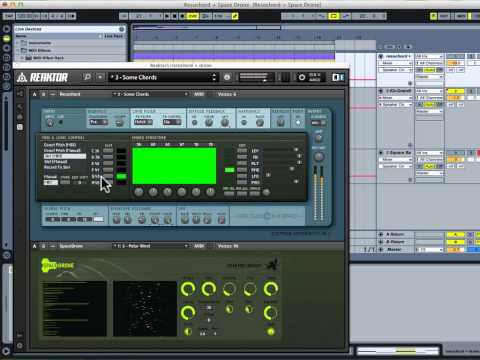Expand the Instruments folder in the browser
Image resolution: width=480 pixels, height=360 pixels.
(x=17, y=43)
